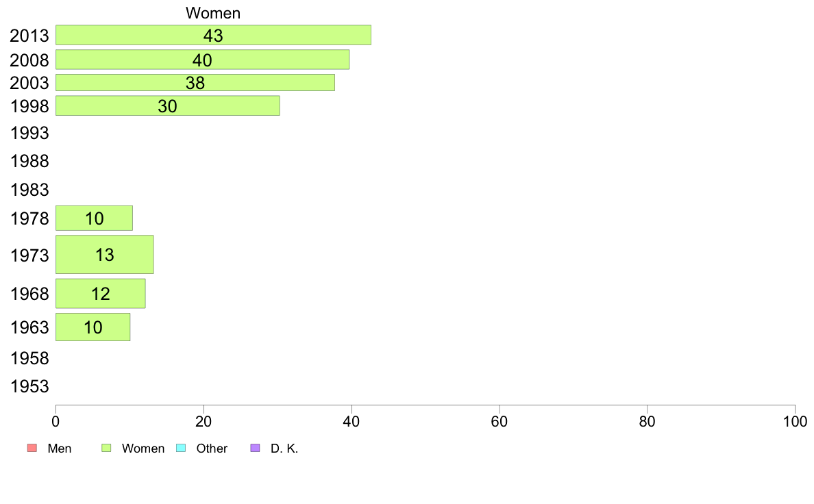This screenshot has height=504, width=814.
Task: Click the 1973 bar labeled 13
Action: coord(104,254)
